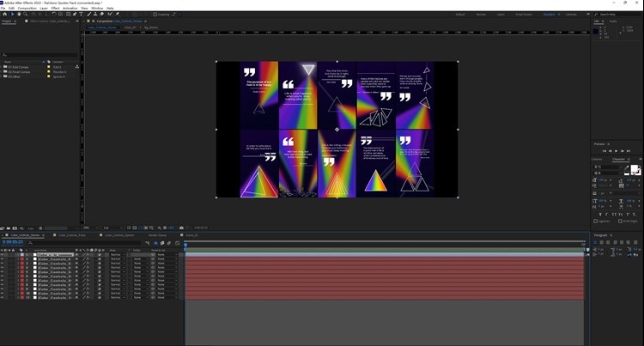This screenshot has height=346, width=644.
Task: Select the Type (T) tool
Action: 81,14
